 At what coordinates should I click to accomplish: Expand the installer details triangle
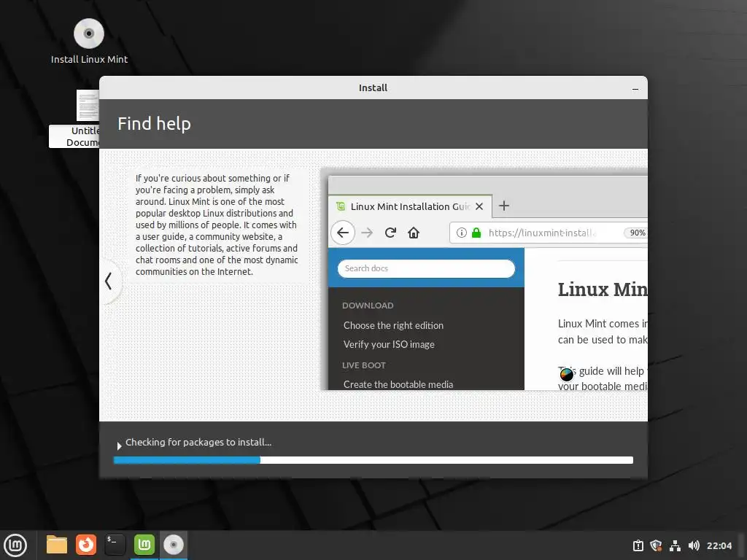point(119,446)
